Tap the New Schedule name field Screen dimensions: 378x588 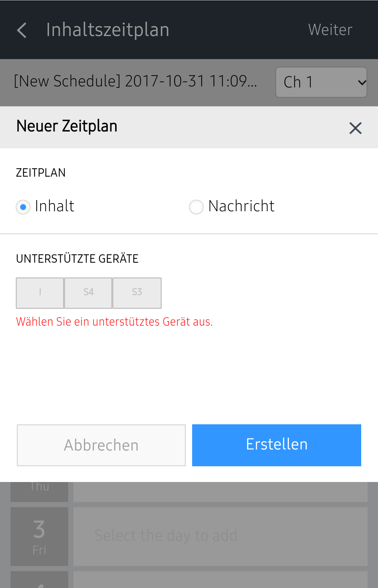pos(135,82)
